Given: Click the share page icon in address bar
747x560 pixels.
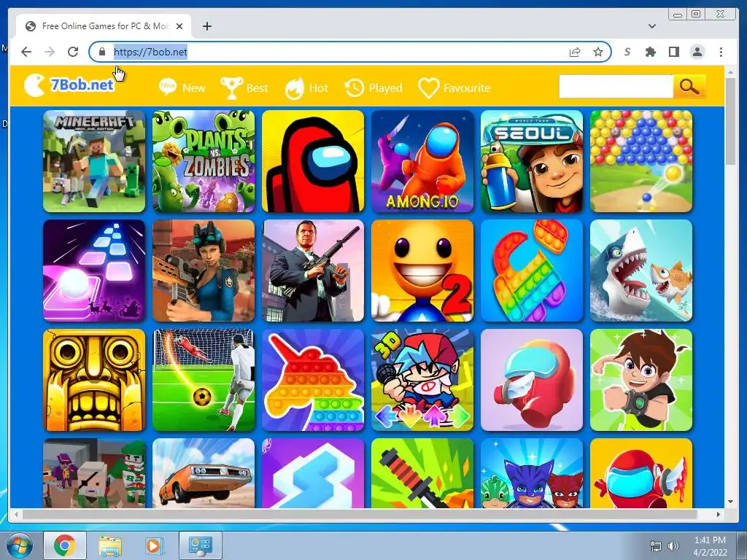Looking at the screenshot, I should click(x=575, y=52).
